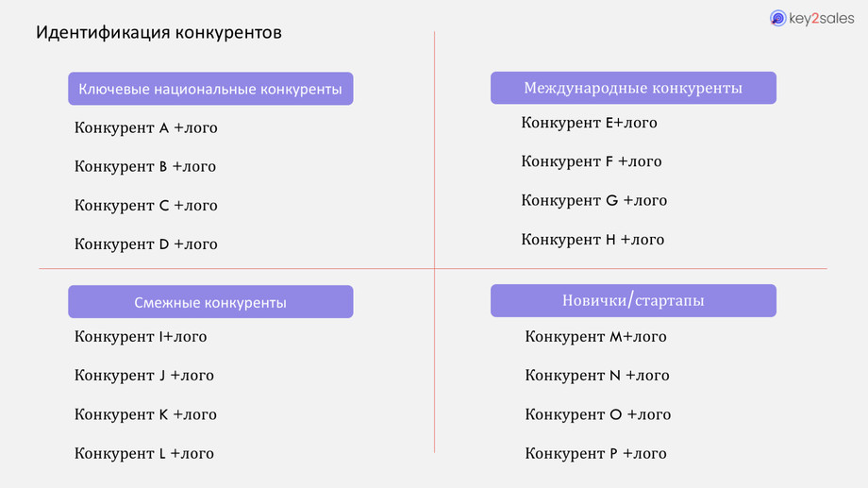Click the 'Конкурент K +лого' line

145,414
